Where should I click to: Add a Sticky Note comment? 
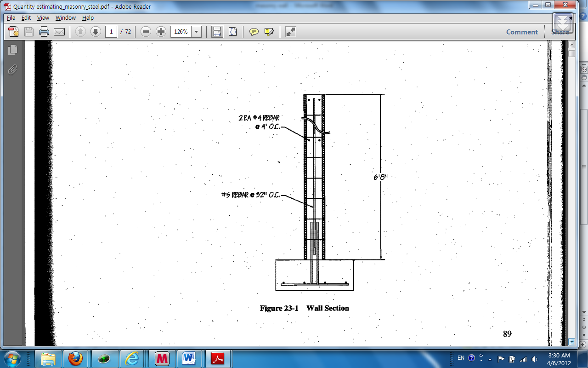pyautogui.click(x=253, y=32)
